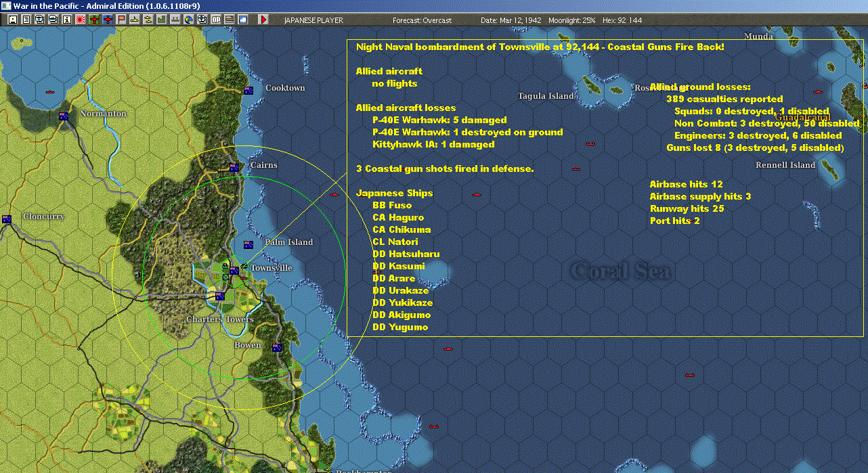The width and height of the screenshot is (868, 473).
Task: Click the third toolbar icon from left
Action: pos(39,20)
